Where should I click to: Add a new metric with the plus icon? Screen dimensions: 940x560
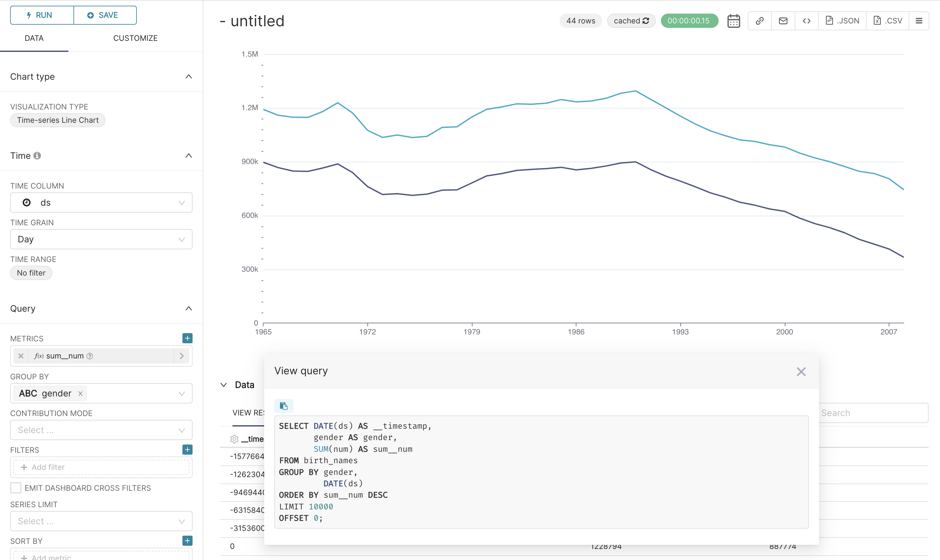click(187, 338)
